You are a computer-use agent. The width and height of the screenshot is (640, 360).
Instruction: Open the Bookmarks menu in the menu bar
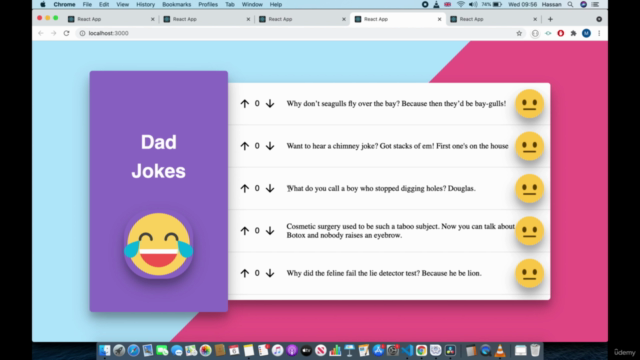tap(176, 4)
